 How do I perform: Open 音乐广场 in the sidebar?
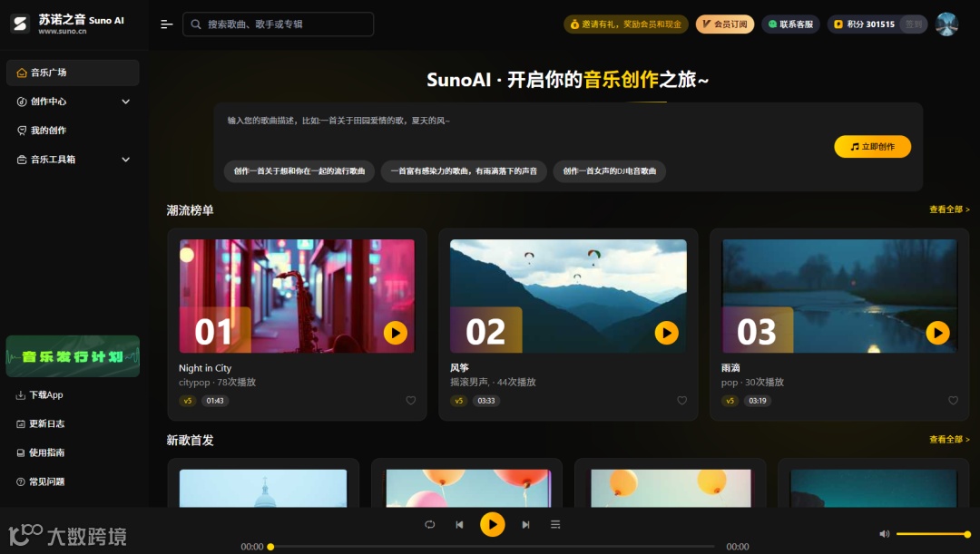click(73, 73)
